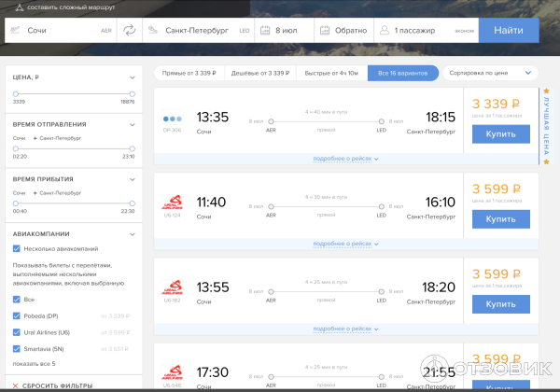Viewport: 560px width, 392px height.
Task: Click Ural Airlines logo for U6-124
Action: tap(172, 203)
